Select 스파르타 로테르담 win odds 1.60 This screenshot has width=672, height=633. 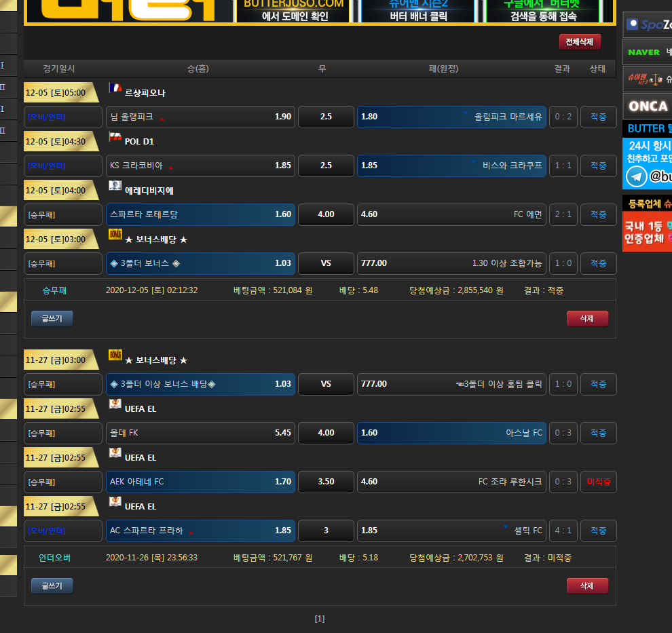point(201,214)
